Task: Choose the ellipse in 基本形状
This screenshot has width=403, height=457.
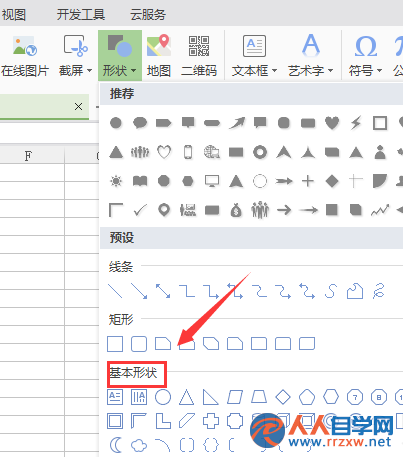Action: coord(163,397)
